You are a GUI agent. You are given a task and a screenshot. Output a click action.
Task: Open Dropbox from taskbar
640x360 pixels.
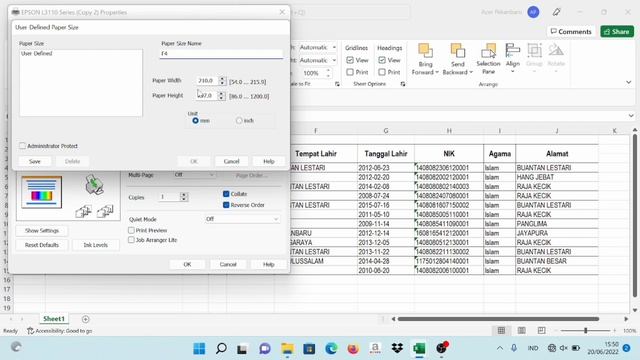397,348
